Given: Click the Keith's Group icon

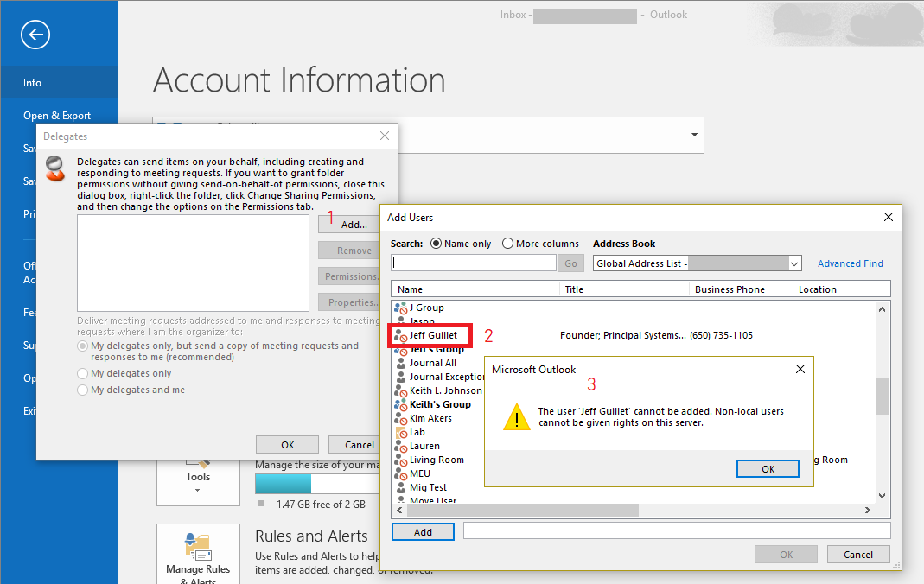Looking at the screenshot, I should (x=401, y=405).
